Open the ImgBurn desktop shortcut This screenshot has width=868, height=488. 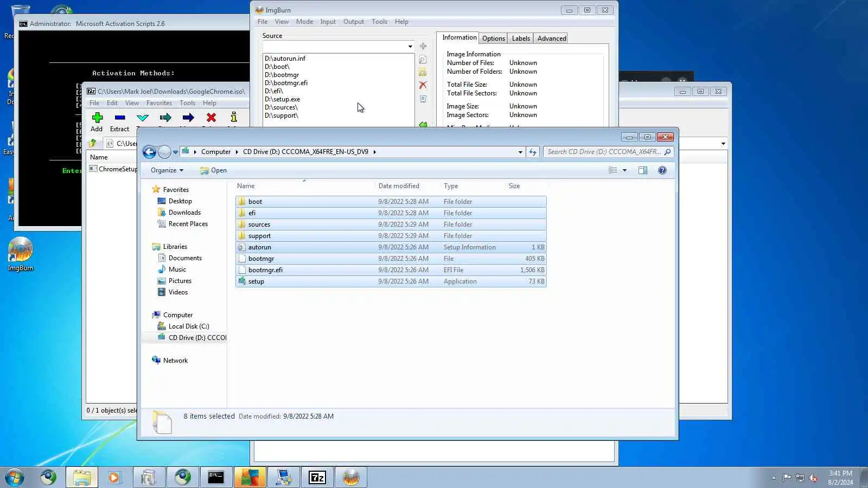tap(21, 254)
